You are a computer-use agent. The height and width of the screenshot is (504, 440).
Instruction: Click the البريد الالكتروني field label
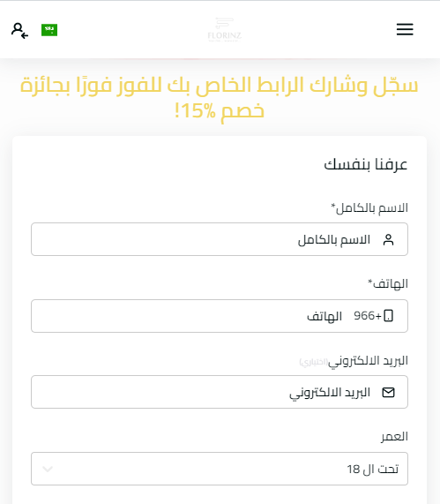(368, 361)
